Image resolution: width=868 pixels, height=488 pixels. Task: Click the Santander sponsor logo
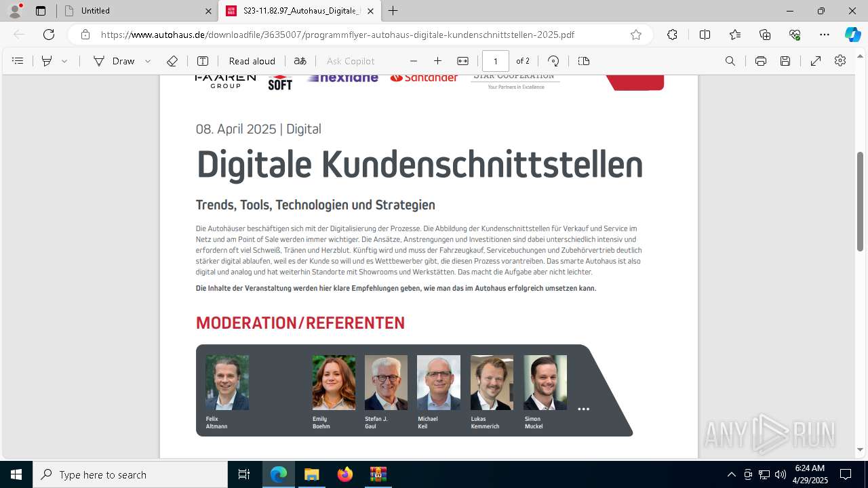425,79
